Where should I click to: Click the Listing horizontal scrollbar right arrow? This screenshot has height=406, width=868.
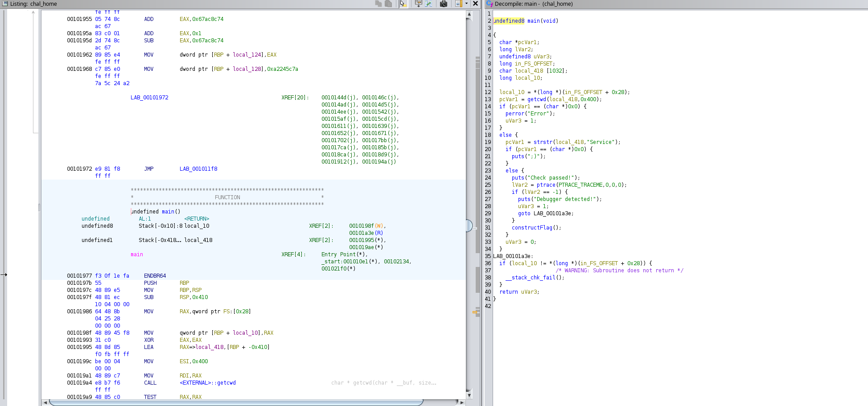[x=462, y=402]
